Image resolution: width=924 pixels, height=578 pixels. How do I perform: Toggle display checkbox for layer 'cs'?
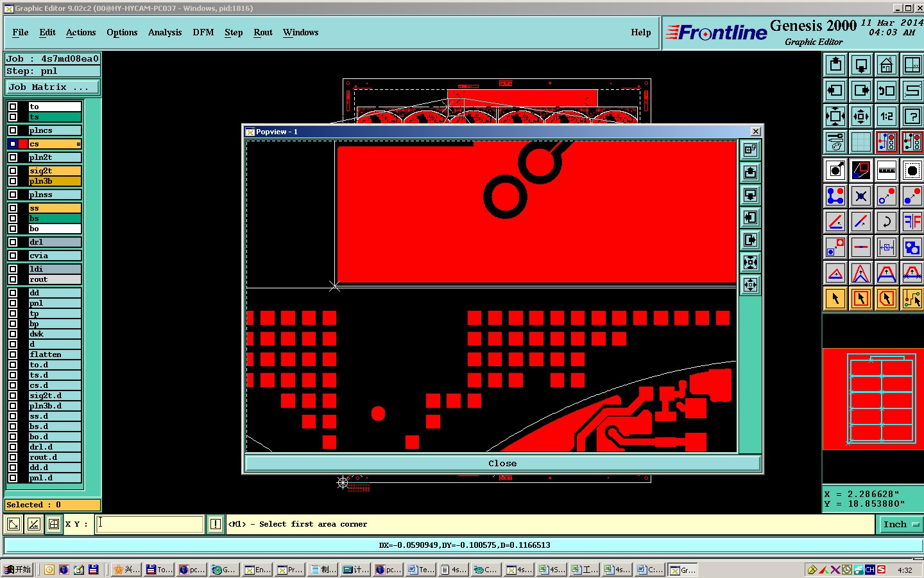13,144
